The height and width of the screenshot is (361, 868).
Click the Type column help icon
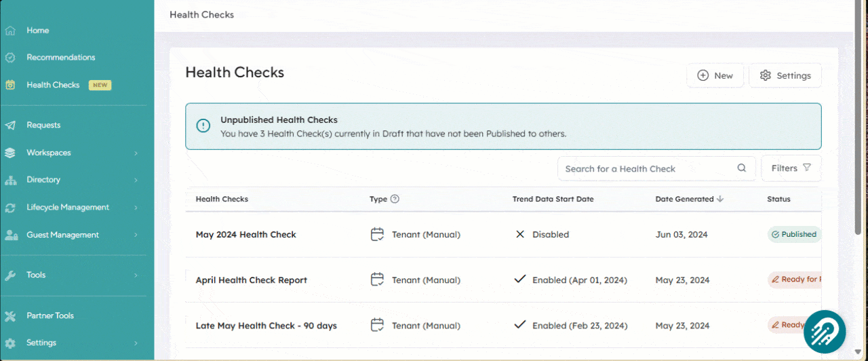pyautogui.click(x=395, y=199)
